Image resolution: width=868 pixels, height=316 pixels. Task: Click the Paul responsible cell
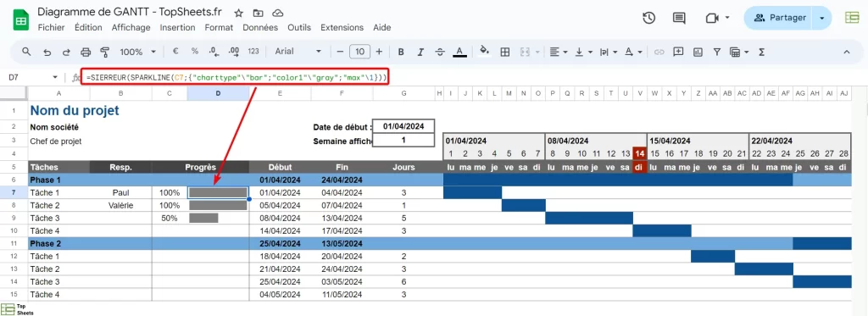click(x=120, y=193)
